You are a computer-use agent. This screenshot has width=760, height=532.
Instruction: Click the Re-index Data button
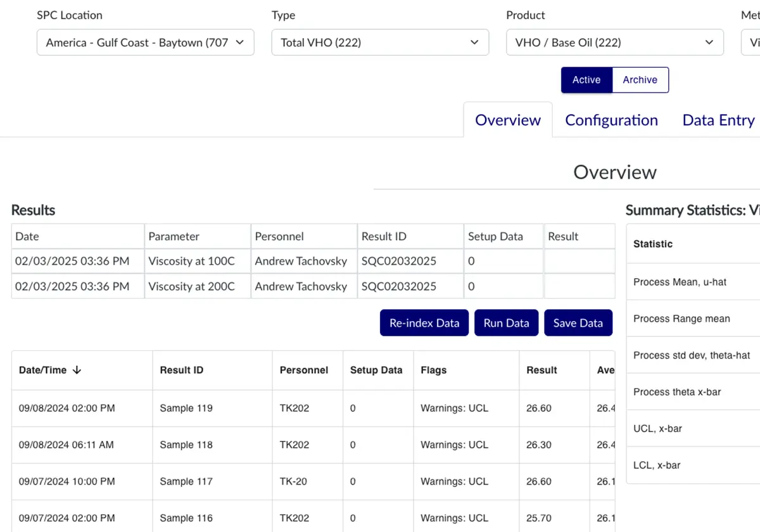[x=424, y=323]
